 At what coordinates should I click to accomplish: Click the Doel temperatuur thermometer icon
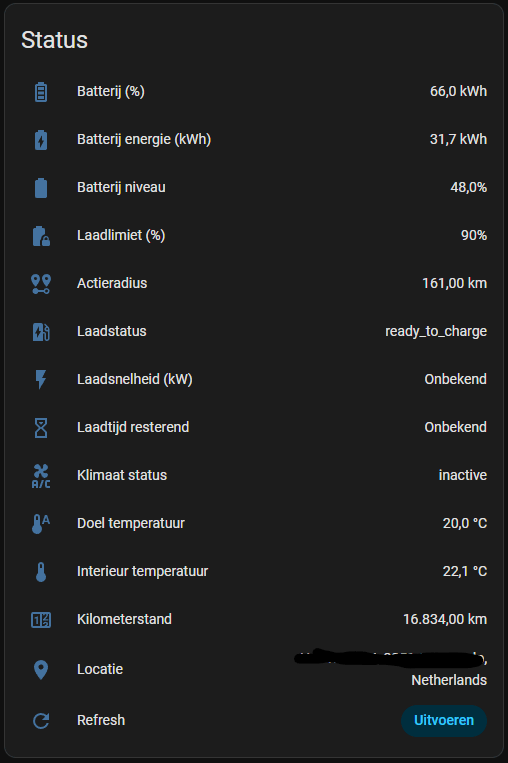pyautogui.click(x=41, y=524)
